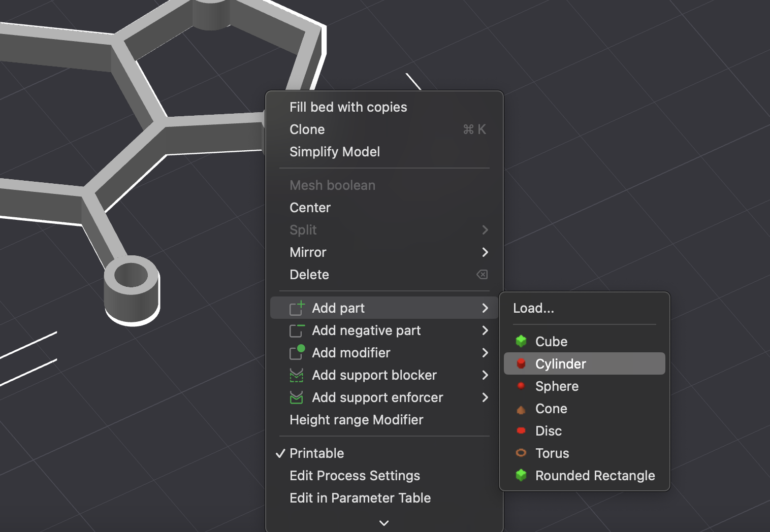The width and height of the screenshot is (770, 532).
Task: Add a Cone part
Action: pyautogui.click(x=552, y=409)
